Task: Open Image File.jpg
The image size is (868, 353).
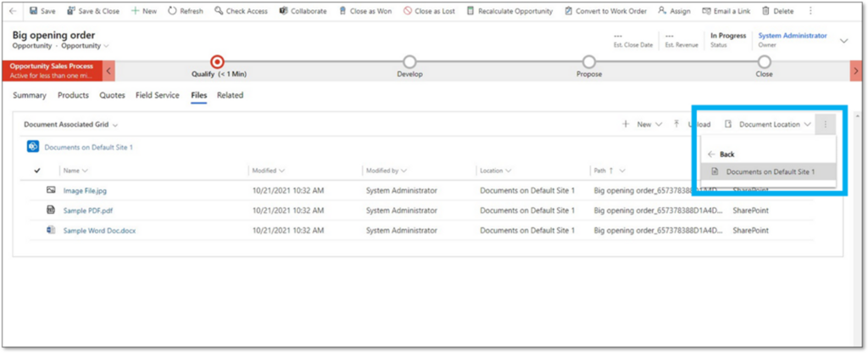Action: 85,191
